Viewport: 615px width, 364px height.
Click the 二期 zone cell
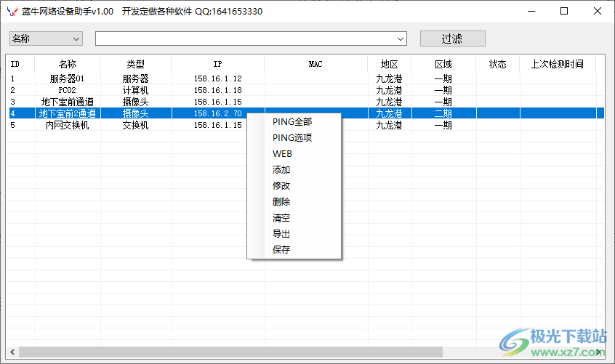tap(443, 113)
